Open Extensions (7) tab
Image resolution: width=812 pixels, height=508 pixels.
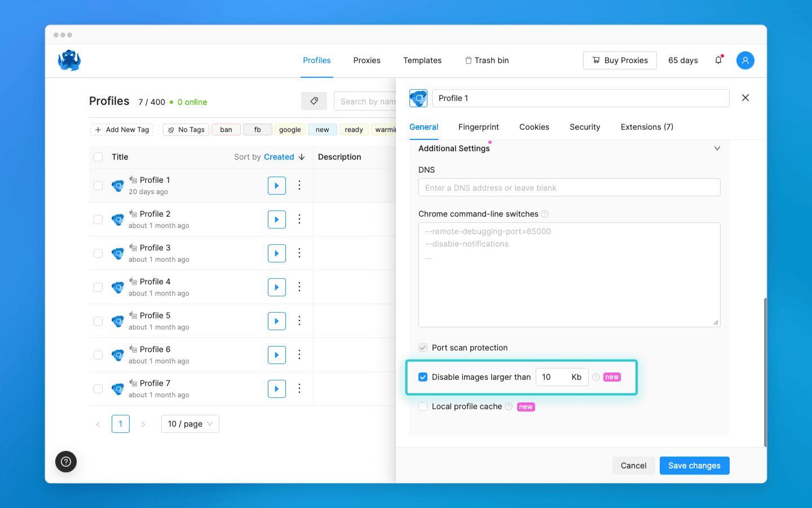point(647,127)
